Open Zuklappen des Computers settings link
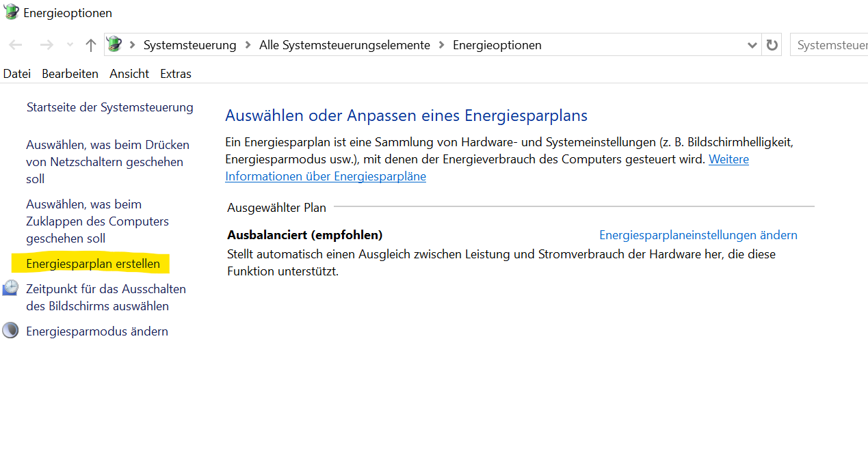Viewport: 868px width, 464px height. coord(97,221)
